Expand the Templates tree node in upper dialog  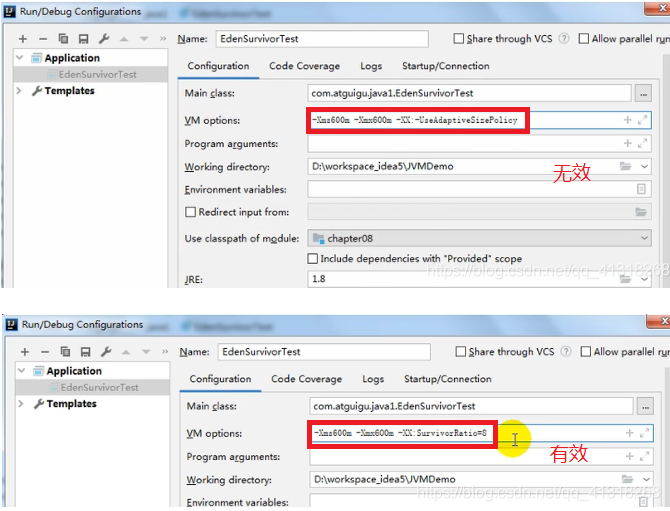click(19, 91)
